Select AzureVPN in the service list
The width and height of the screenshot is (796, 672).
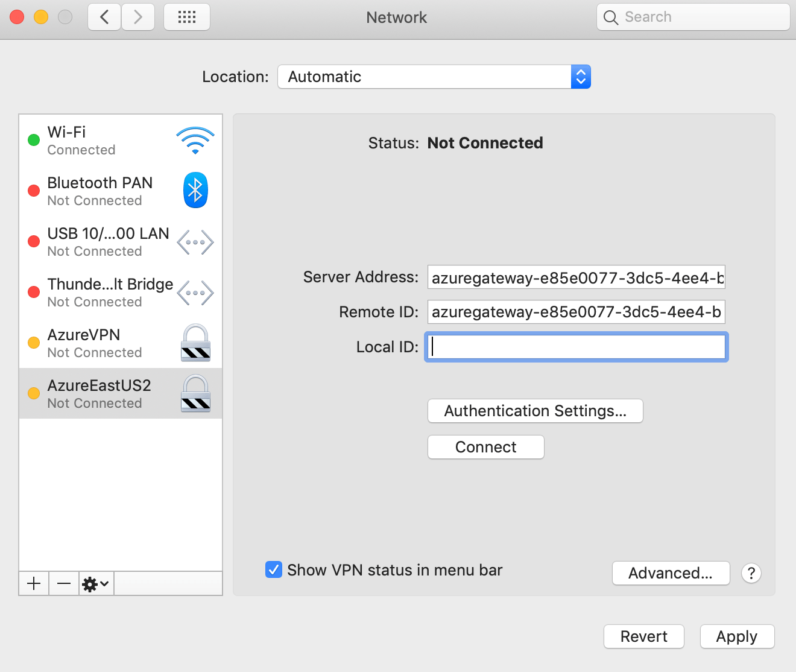(121, 343)
